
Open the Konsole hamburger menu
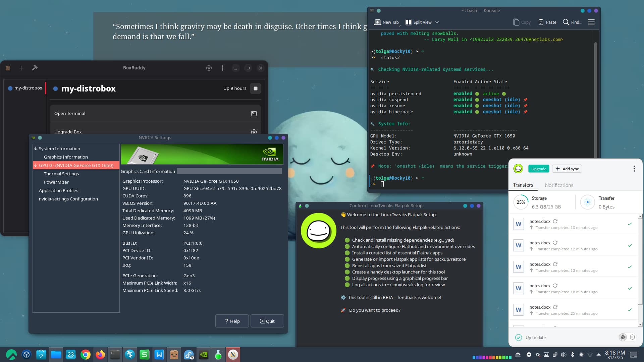(x=591, y=22)
